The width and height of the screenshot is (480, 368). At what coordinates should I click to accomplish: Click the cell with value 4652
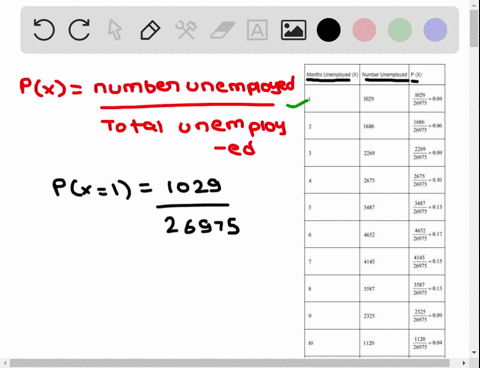[384, 235]
